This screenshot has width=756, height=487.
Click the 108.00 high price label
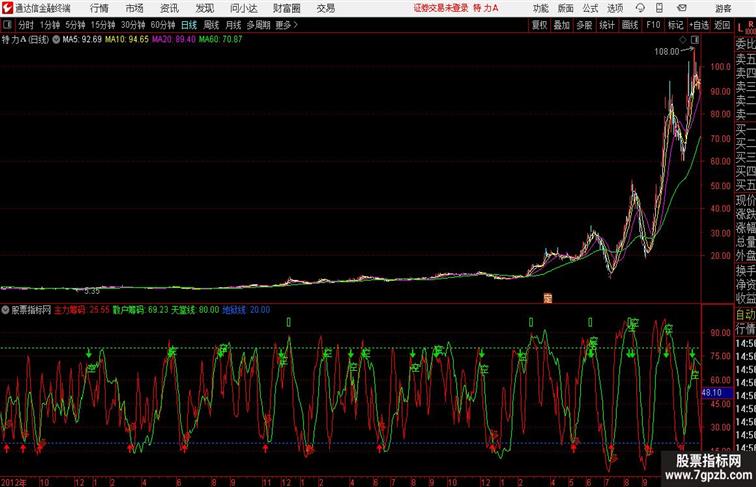[x=666, y=52]
